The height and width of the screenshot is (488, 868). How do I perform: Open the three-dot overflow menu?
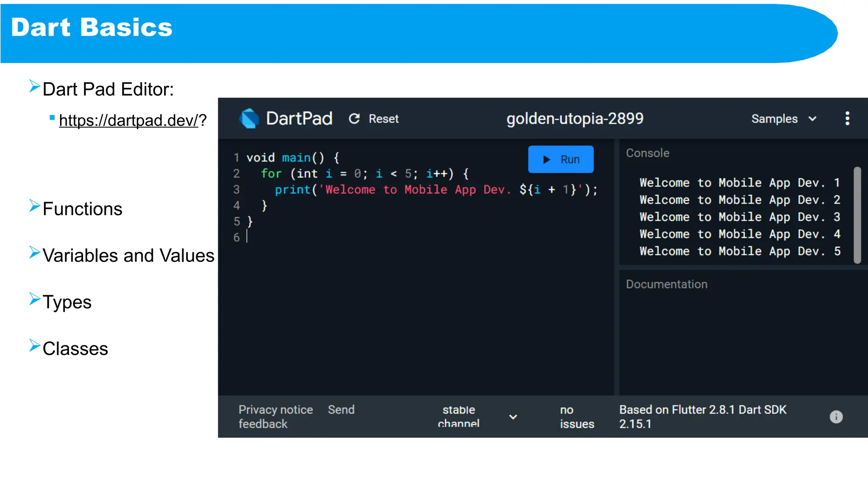[847, 119]
